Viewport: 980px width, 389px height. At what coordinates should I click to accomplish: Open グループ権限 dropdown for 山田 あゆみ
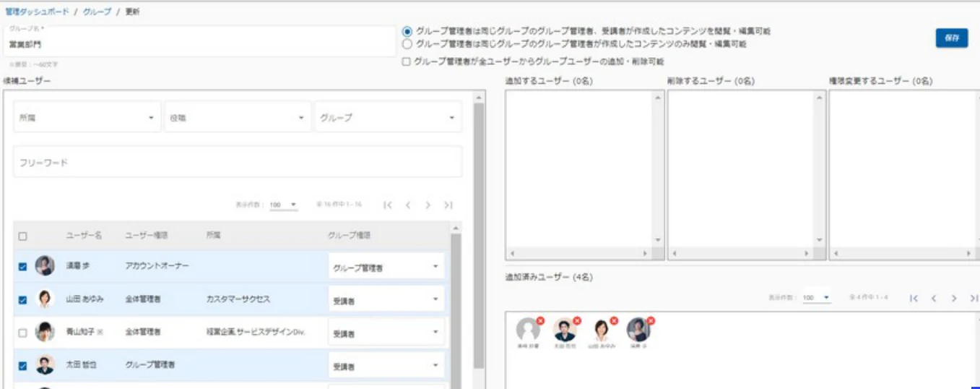click(x=386, y=299)
